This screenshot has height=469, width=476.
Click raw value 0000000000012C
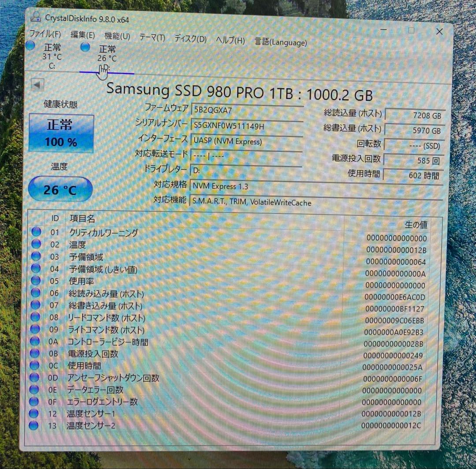(x=390, y=425)
